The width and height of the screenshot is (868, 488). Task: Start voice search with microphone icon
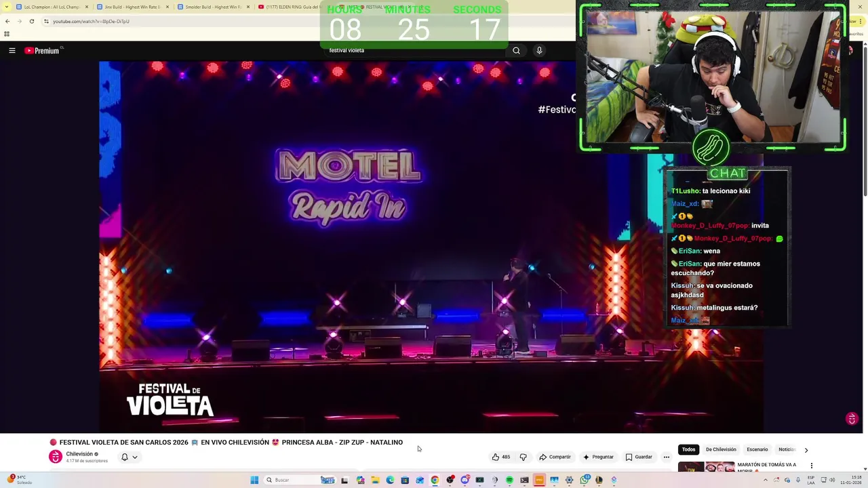(539, 50)
